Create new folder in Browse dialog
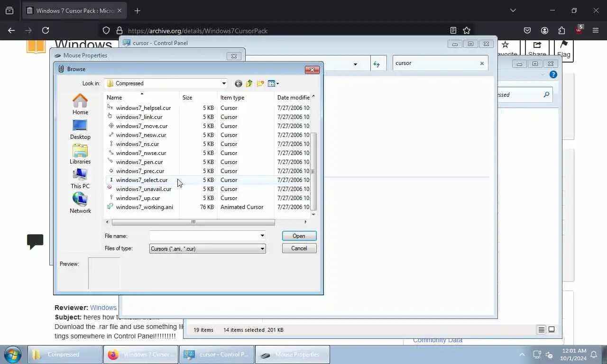The width and height of the screenshot is (607, 364). 260,83
